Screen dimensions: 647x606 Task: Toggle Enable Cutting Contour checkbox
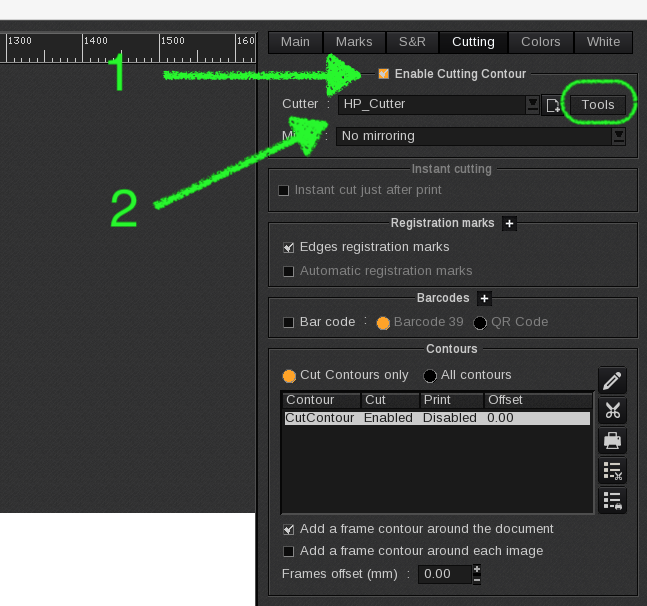pyautogui.click(x=384, y=73)
